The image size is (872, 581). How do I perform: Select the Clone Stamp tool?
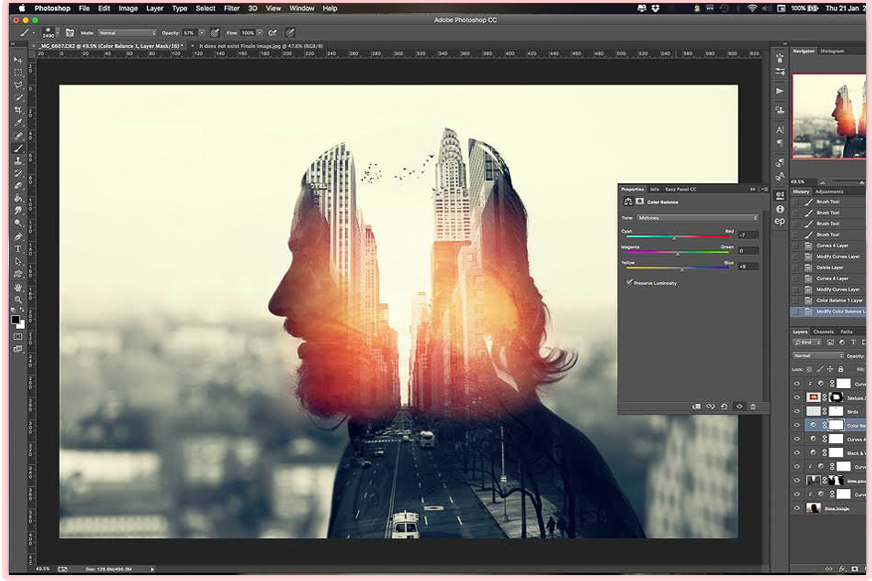pos(18,161)
